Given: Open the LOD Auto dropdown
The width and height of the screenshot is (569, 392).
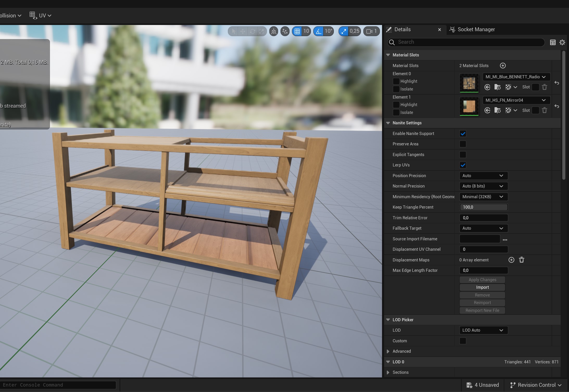Looking at the screenshot, I should [484, 330].
